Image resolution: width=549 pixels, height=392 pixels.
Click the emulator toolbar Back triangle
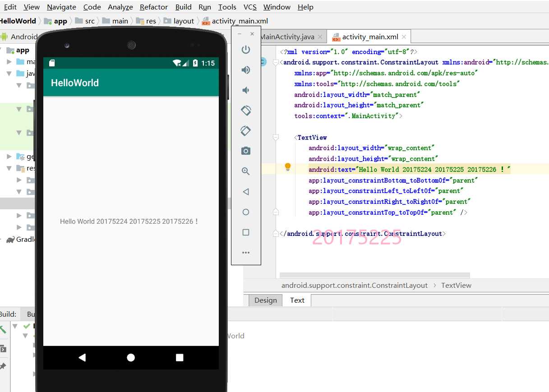click(246, 192)
